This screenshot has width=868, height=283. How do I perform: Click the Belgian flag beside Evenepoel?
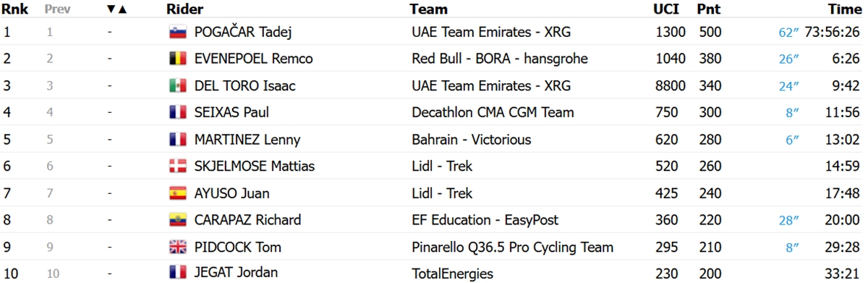click(x=177, y=59)
